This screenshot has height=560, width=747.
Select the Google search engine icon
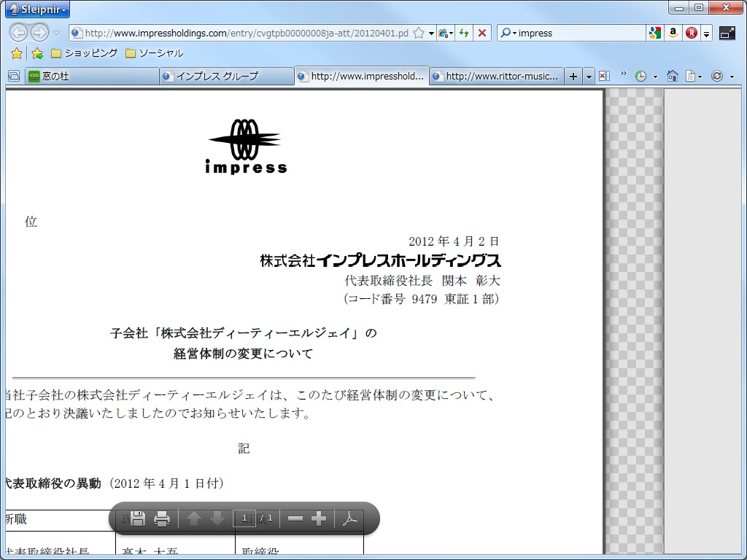tap(655, 32)
